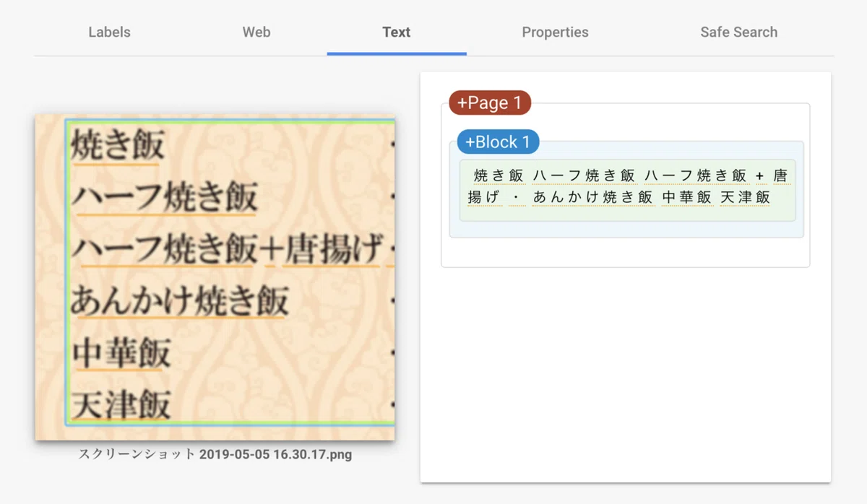Click the 中華飯 word in Block 1 results
This screenshot has height=504, width=867.
(x=686, y=197)
